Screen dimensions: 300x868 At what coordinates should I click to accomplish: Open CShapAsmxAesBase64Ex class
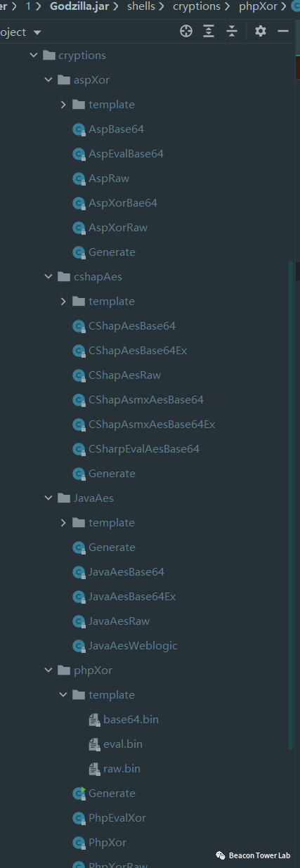pyautogui.click(x=152, y=425)
